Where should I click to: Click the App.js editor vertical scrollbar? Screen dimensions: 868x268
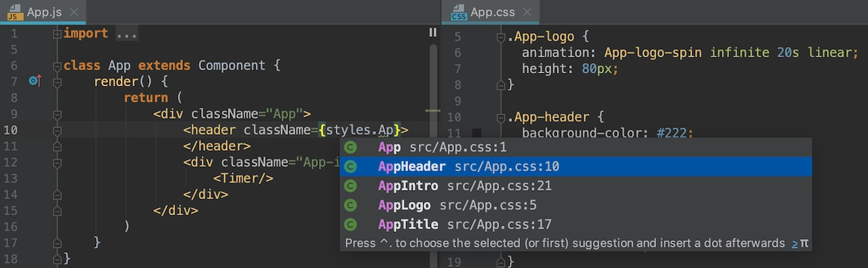click(433, 156)
